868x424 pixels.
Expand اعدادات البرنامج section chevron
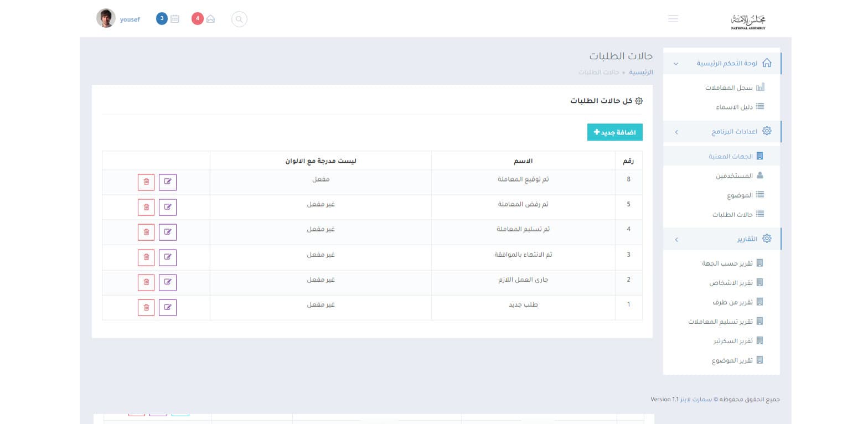click(676, 132)
